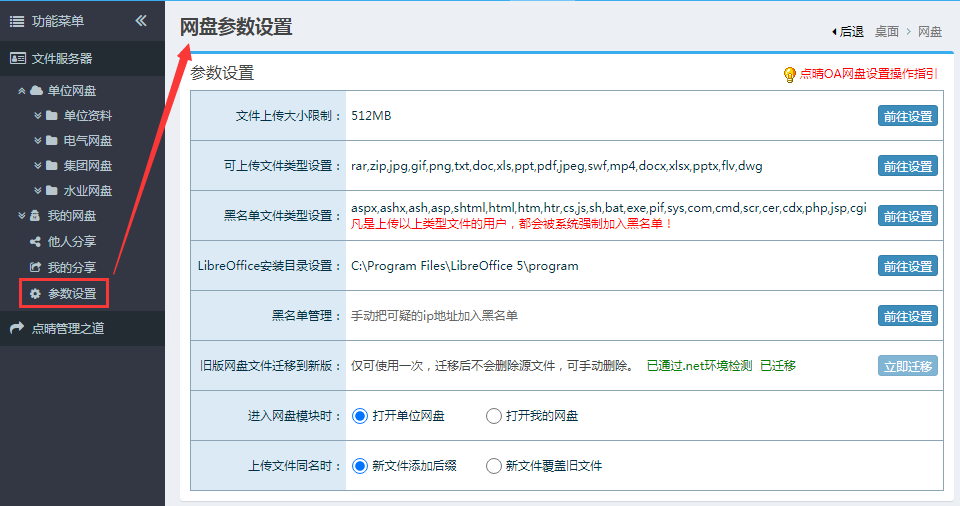
Task: Click the export icon beside 我的分享
Action: (x=35, y=267)
